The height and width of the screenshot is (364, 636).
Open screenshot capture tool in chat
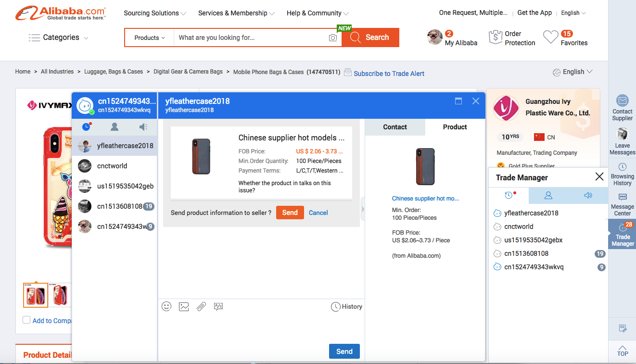[218, 306]
